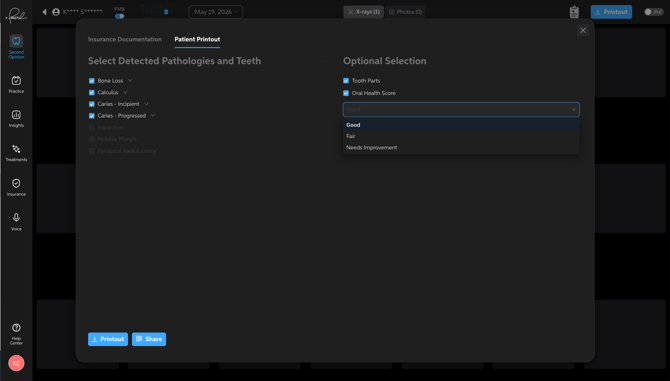Switch to the X-rays (1) tab
Image resolution: width=670 pixels, height=381 pixels.
(x=364, y=12)
